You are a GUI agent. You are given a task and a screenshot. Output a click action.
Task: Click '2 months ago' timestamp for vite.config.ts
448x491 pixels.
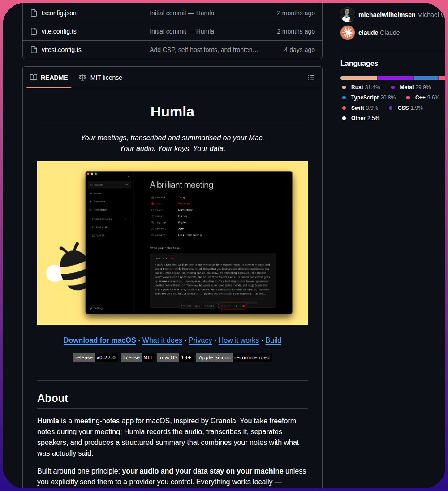(x=296, y=31)
